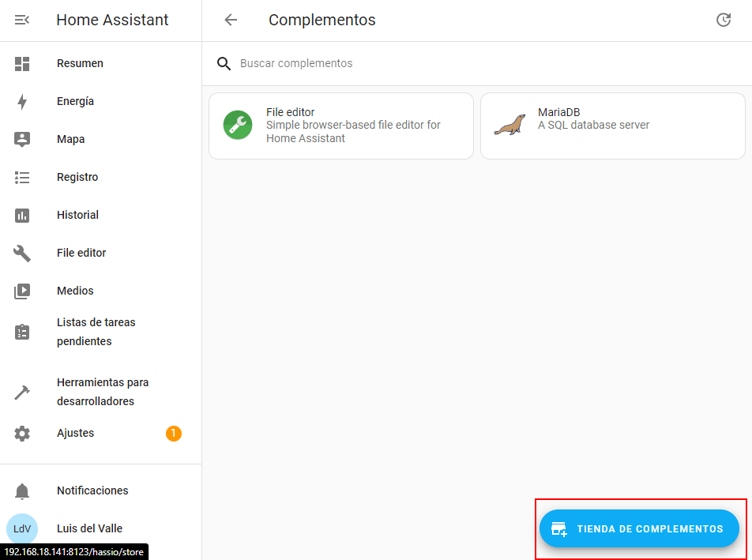Click the Notificaciones bell icon
This screenshot has width=752, height=560.
(22, 491)
